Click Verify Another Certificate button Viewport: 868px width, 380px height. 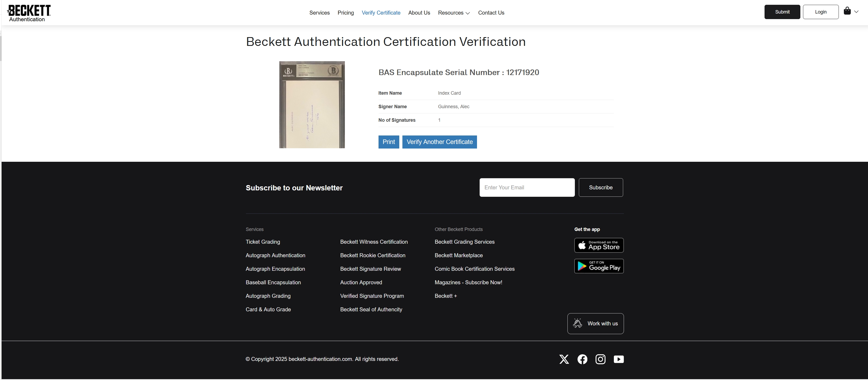439,142
